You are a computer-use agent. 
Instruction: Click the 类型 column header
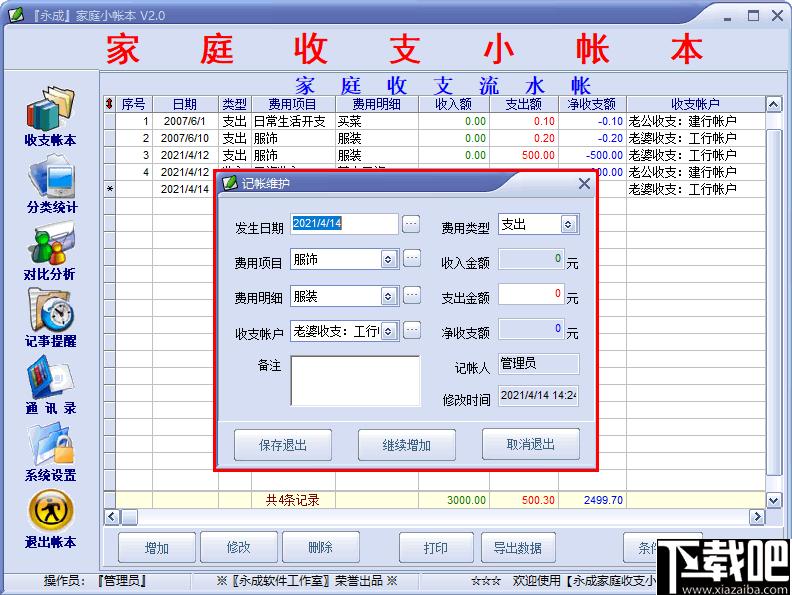coord(235,104)
